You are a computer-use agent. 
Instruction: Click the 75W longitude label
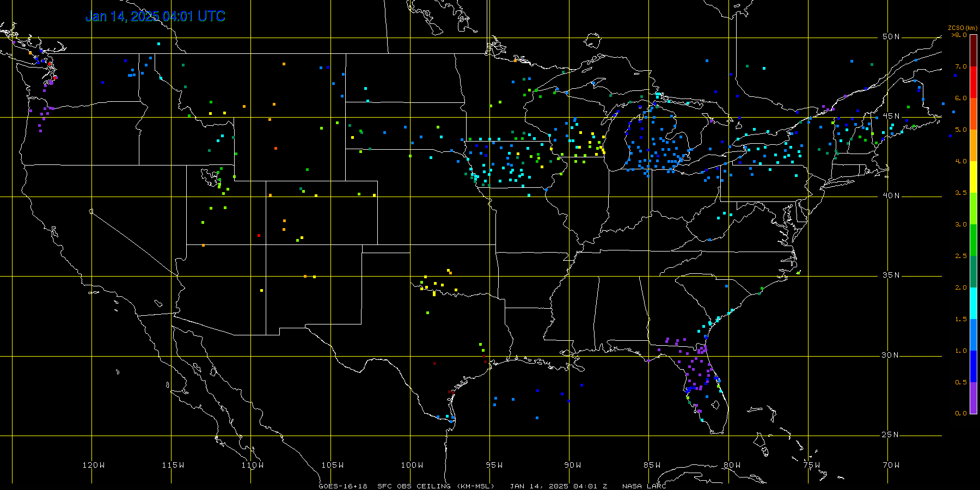pyautogui.click(x=811, y=465)
